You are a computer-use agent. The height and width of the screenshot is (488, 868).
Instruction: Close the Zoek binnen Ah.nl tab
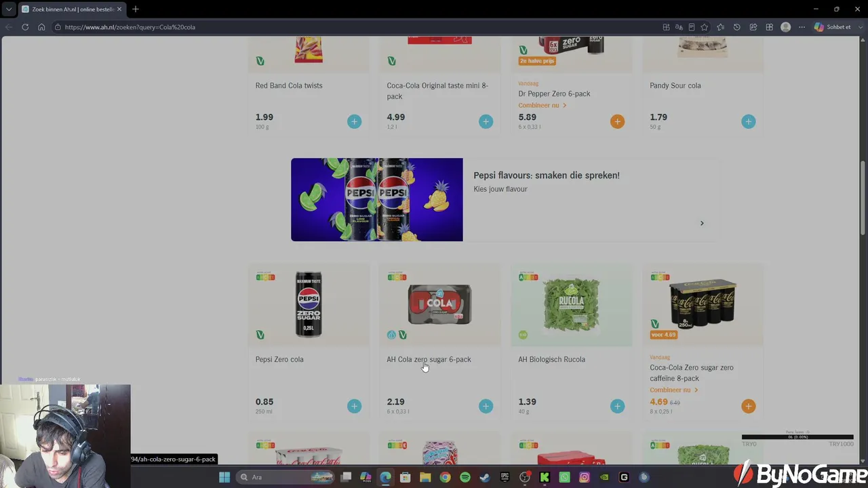tap(119, 9)
